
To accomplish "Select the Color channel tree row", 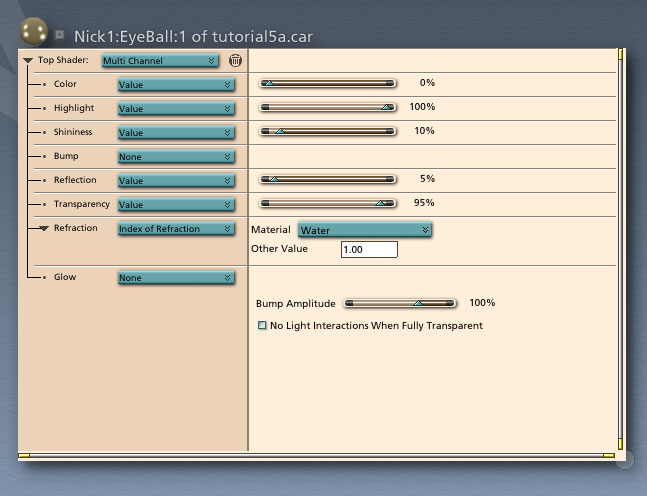I will [65, 84].
